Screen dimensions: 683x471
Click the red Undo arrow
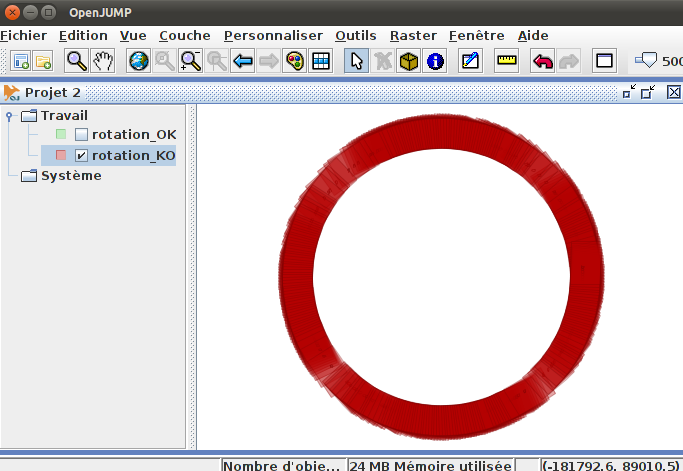pos(542,61)
